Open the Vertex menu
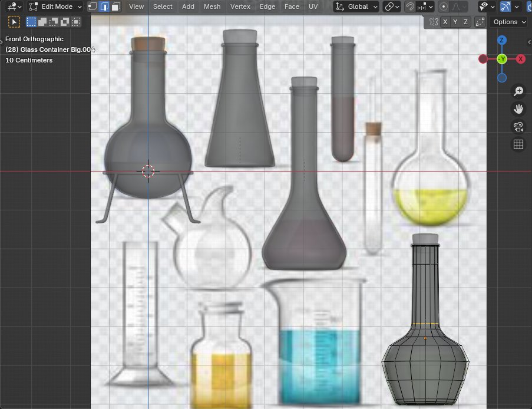 [x=240, y=6]
